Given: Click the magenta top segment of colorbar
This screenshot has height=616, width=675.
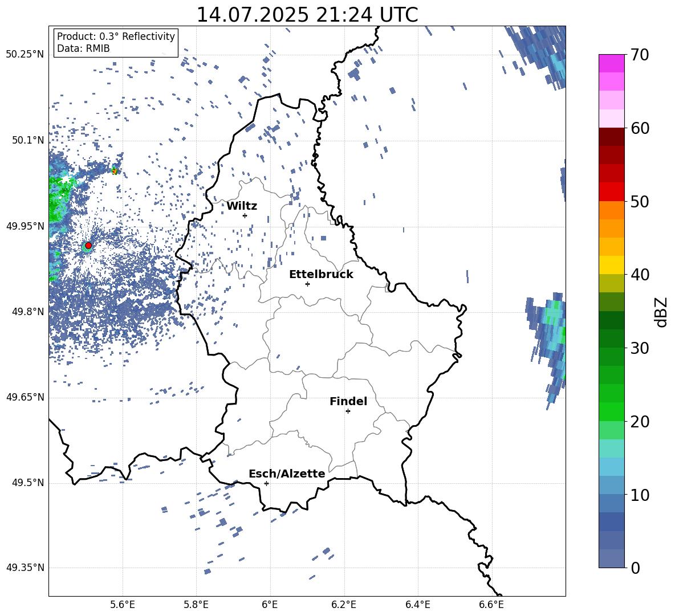Looking at the screenshot, I should point(611,64).
